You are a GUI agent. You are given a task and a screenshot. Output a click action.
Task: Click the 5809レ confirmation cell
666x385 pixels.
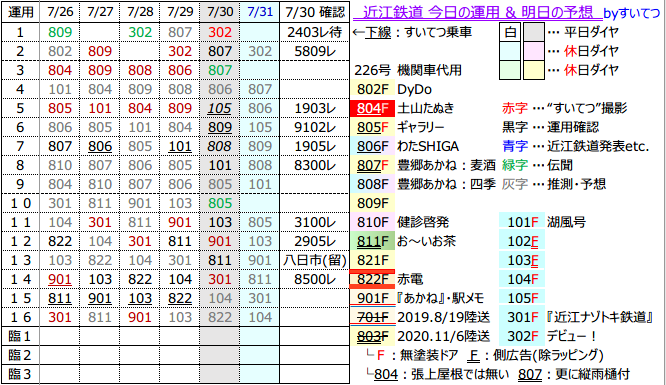click(x=315, y=51)
